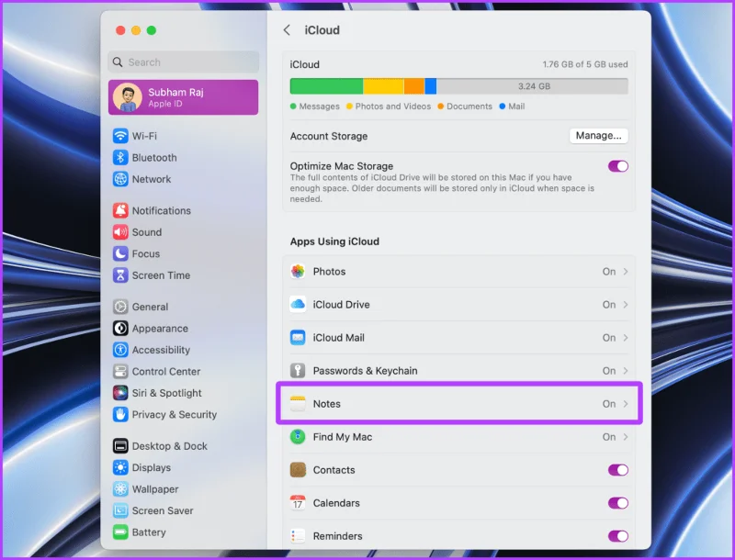735x560 pixels.
Task: Open Photos options via its chevron
Action: [626, 272]
